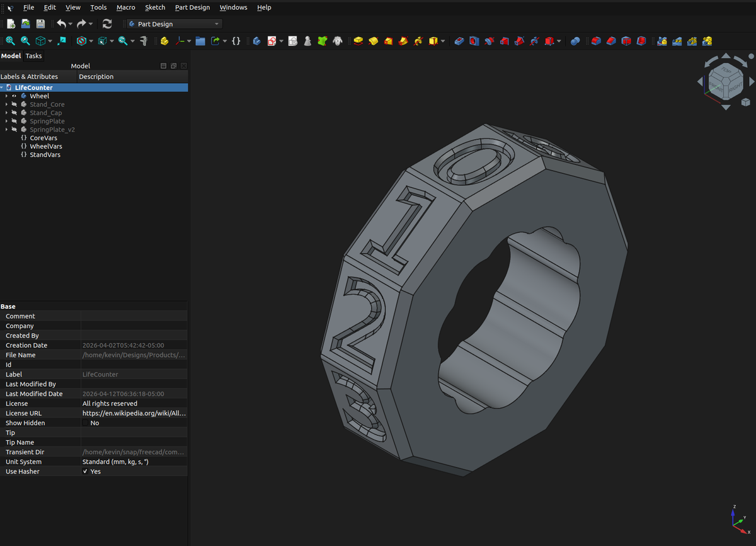Open the Sketch menu
The image size is (756, 546).
coord(155,8)
